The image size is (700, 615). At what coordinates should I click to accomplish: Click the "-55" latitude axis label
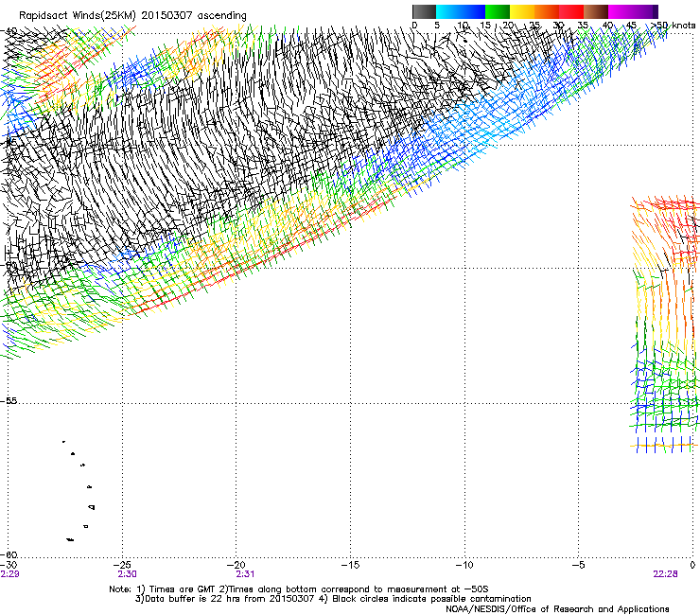[9, 400]
